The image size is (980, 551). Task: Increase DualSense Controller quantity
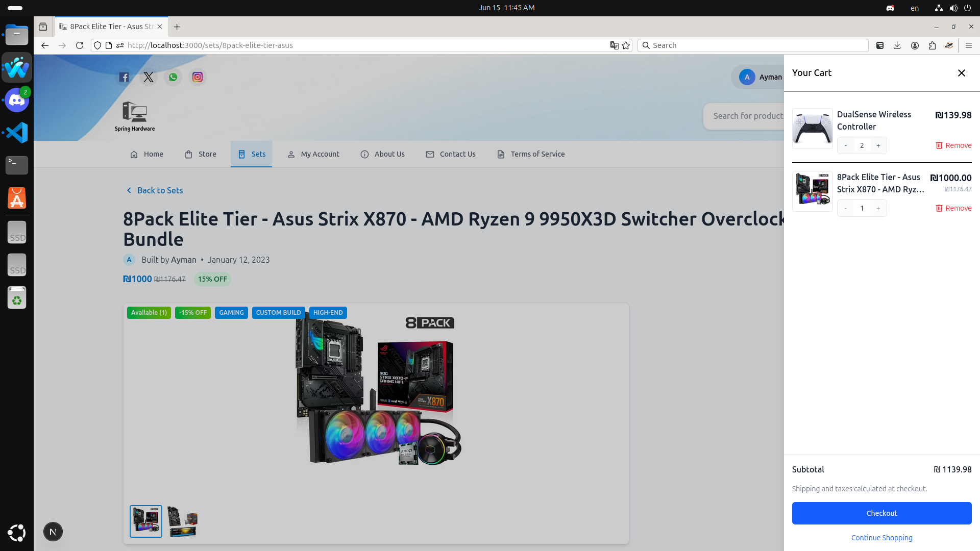coord(878,145)
